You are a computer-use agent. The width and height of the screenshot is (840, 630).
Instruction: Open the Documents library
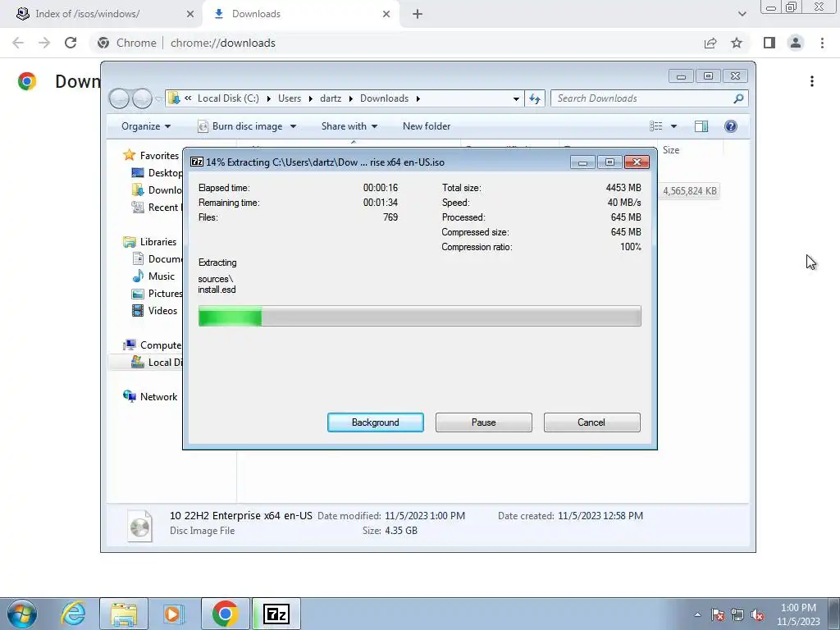(x=157, y=259)
